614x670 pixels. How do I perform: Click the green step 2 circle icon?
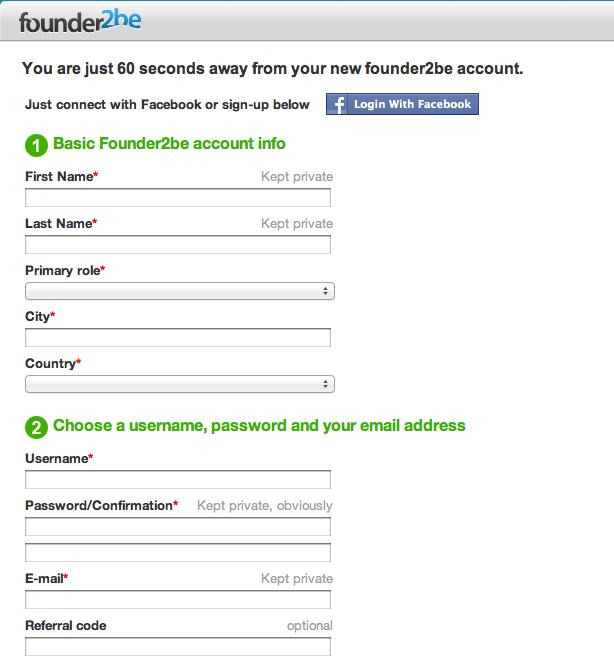(36, 427)
